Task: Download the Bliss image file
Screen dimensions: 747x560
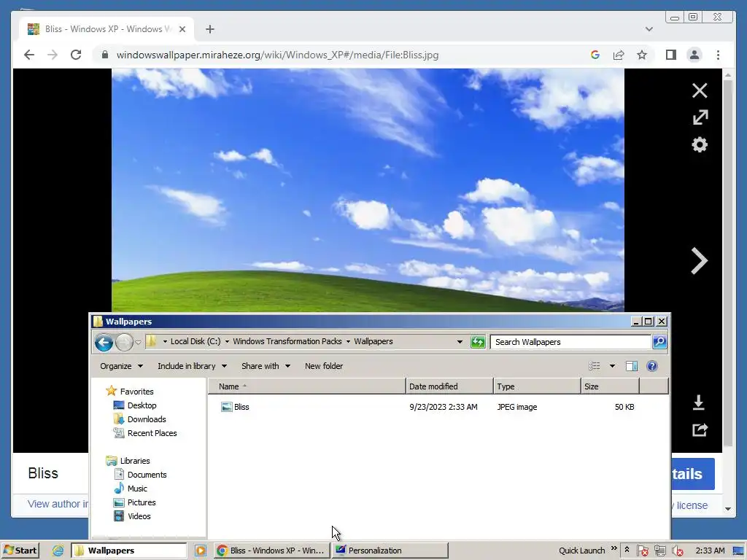Action: click(698, 402)
